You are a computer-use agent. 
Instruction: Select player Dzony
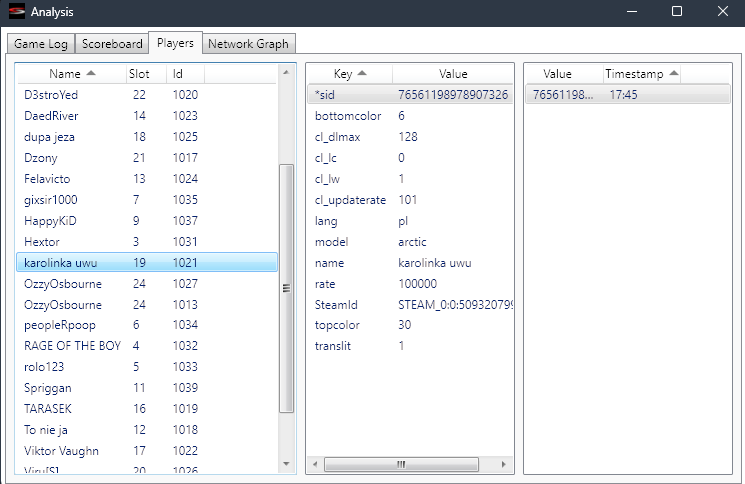(147, 158)
